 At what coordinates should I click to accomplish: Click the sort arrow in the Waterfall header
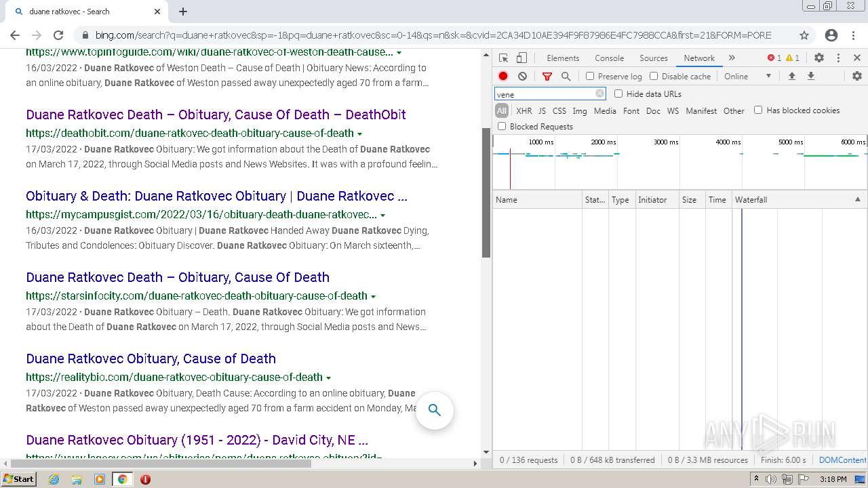(857, 199)
